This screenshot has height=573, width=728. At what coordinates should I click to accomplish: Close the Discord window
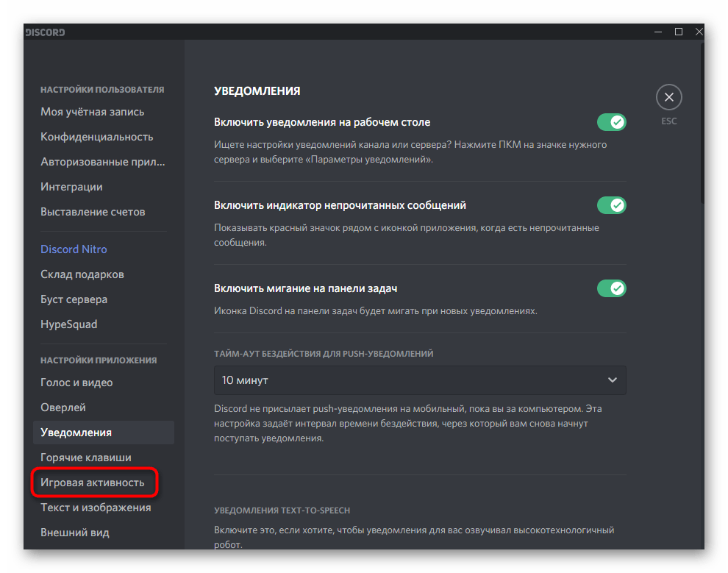pyautogui.click(x=699, y=32)
